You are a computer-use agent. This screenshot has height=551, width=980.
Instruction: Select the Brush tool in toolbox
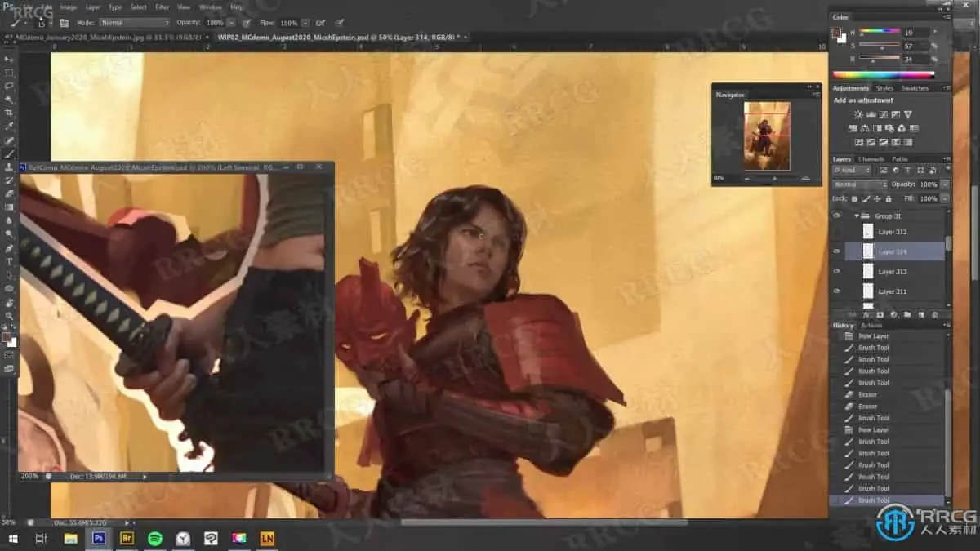[x=10, y=153]
